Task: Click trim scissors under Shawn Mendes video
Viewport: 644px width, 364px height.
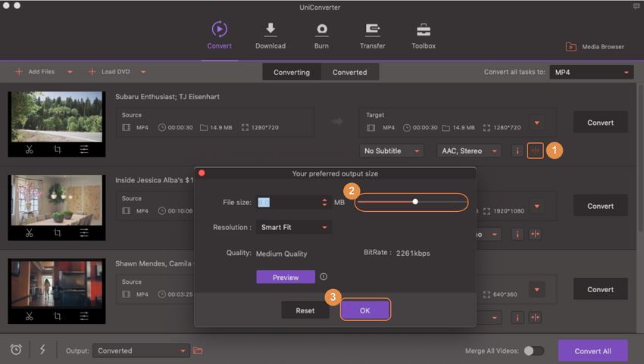Action: (x=29, y=316)
